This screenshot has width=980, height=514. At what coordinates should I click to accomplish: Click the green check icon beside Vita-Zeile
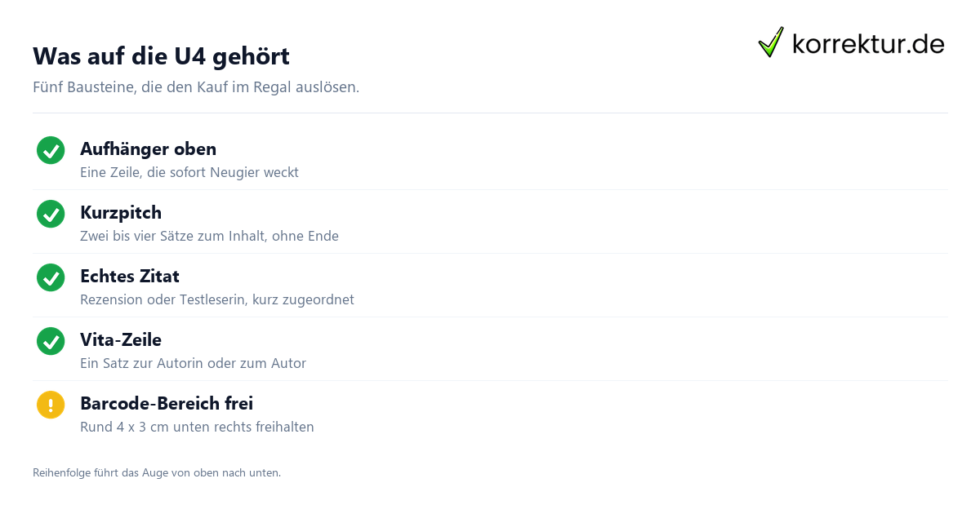(x=51, y=341)
